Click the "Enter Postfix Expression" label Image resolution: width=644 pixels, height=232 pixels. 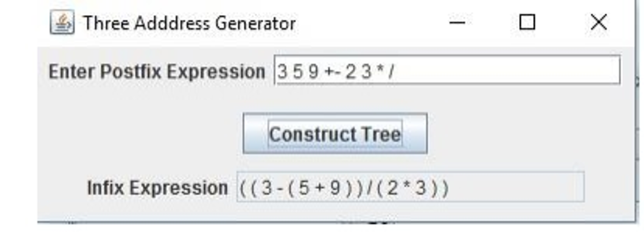tap(157, 72)
